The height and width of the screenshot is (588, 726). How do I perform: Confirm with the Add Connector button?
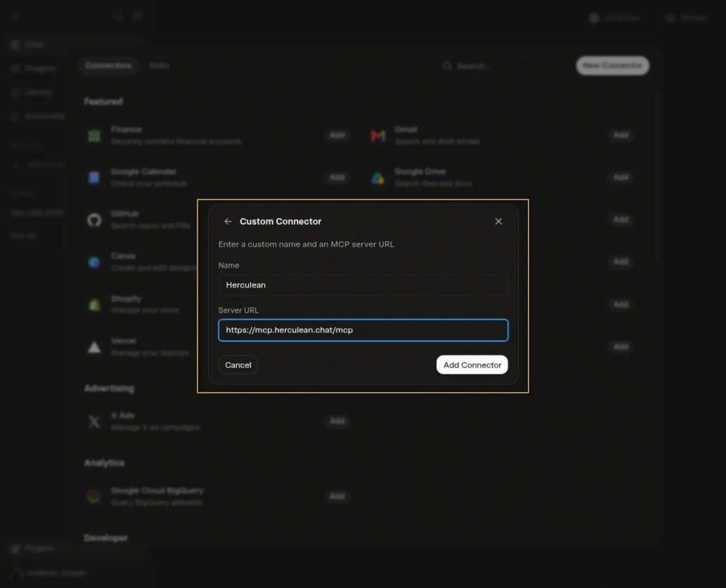point(472,365)
